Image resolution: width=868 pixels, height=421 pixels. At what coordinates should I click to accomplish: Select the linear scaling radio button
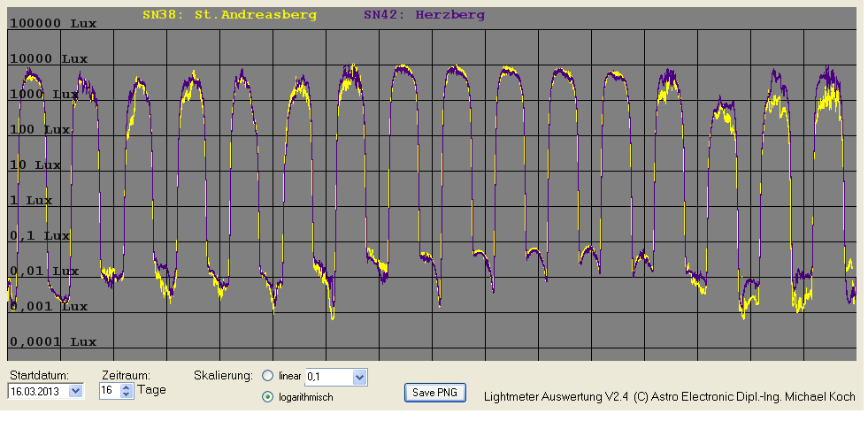coord(268,376)
